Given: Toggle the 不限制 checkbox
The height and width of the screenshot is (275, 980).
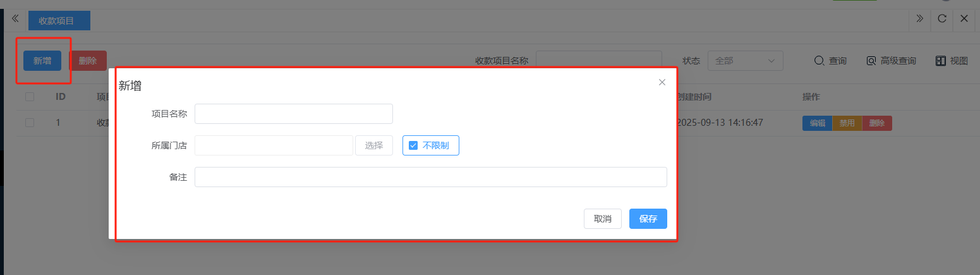Looking at the screenshot, I should (x=413, y=145).
